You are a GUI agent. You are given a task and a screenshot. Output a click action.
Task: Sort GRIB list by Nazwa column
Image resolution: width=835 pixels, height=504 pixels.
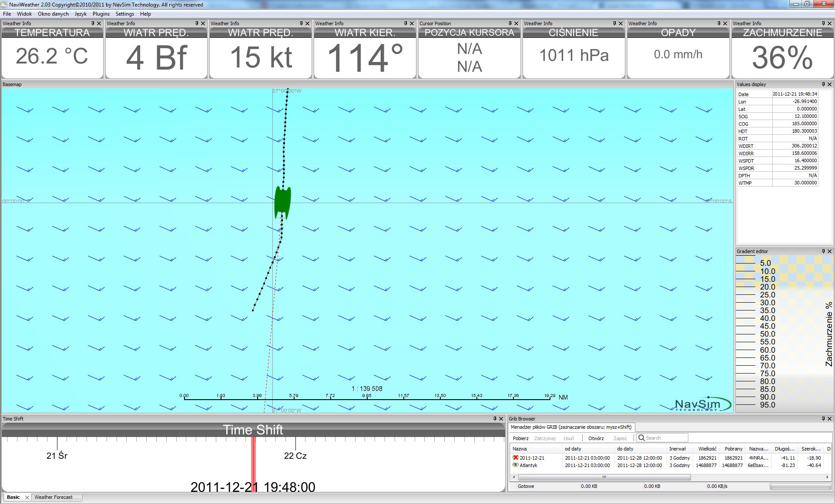click(x=536, y=449)
